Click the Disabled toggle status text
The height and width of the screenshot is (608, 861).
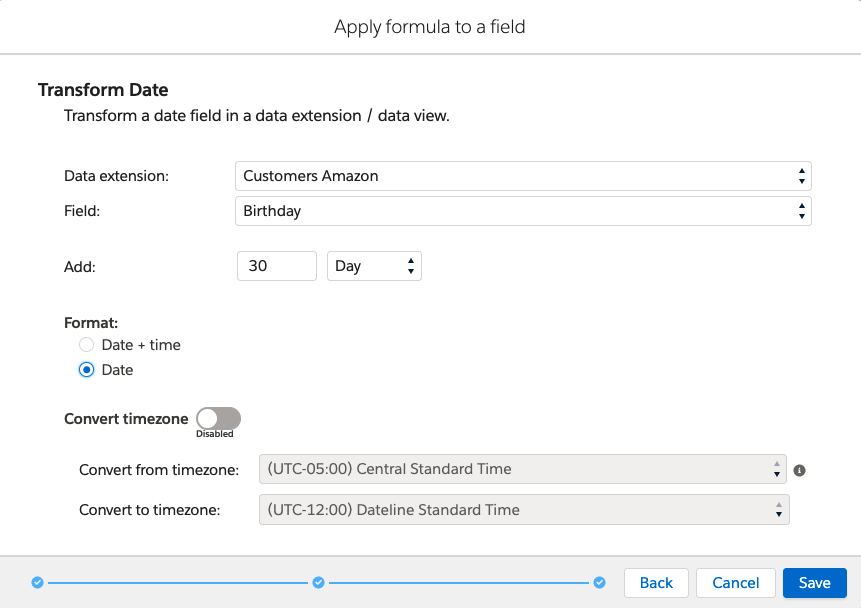click(x=215, y=434)
